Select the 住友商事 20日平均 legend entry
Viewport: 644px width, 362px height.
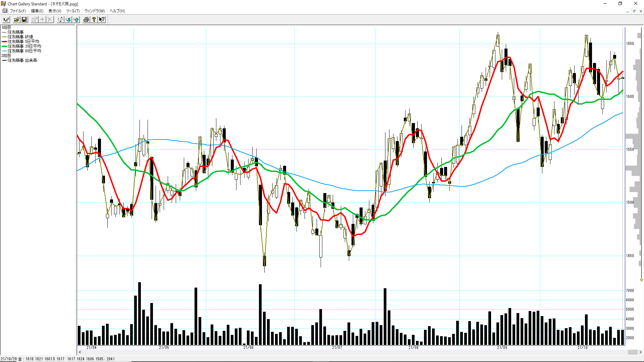click(x=24, y=46)
